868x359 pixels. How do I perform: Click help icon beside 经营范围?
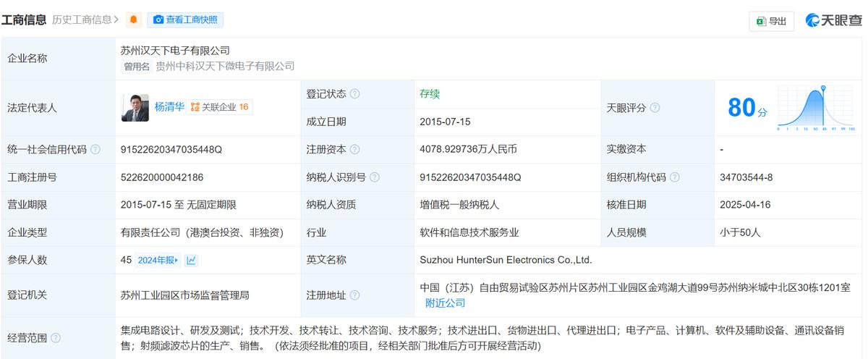[56, 338]
